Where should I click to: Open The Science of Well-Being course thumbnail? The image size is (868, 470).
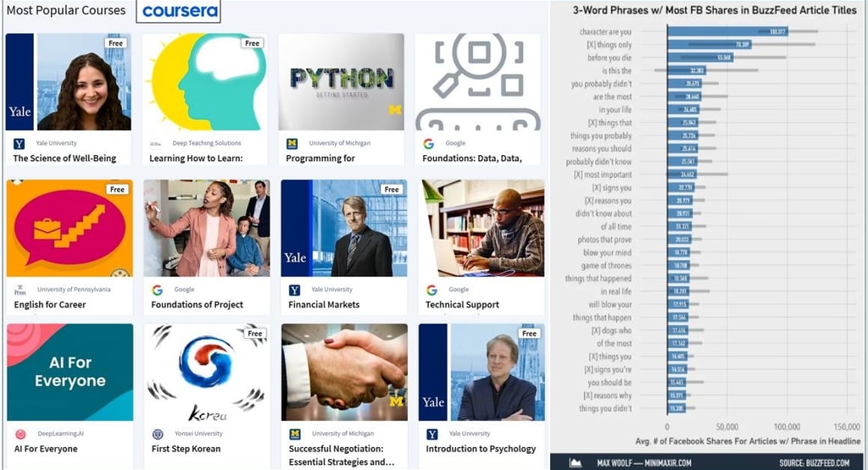click(69, 82)
